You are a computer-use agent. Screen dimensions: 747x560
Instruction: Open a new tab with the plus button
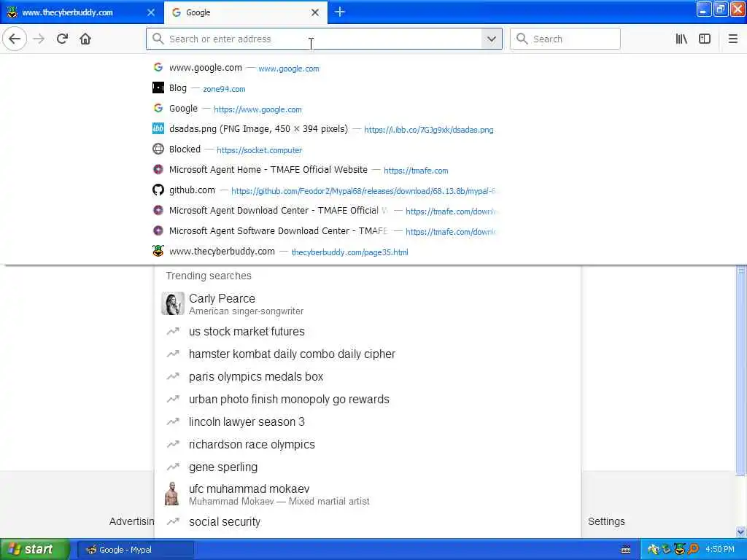[x=340, y=12]
